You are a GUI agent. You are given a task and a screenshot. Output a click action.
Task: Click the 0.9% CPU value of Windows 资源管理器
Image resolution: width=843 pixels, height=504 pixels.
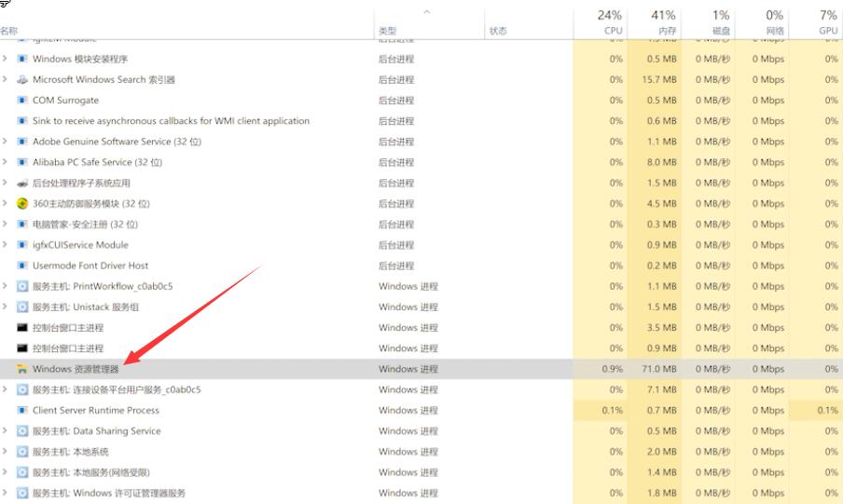[613, 369]
